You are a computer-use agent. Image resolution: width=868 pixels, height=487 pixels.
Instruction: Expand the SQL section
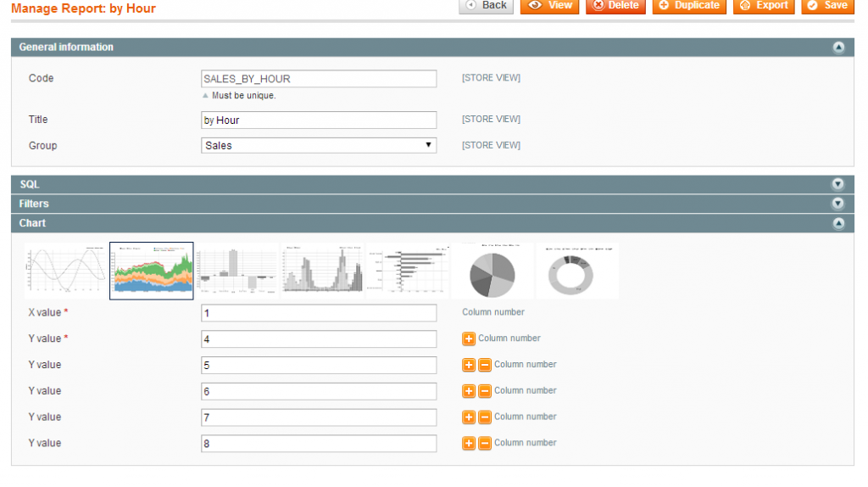tap(838, 184)
